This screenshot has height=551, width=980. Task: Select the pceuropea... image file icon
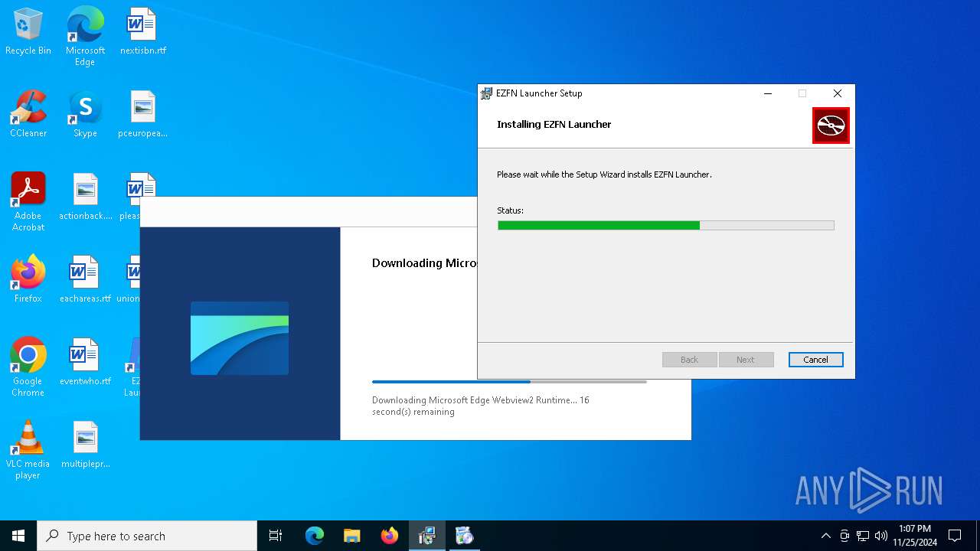pyautogui.click(x=142, y=114)
